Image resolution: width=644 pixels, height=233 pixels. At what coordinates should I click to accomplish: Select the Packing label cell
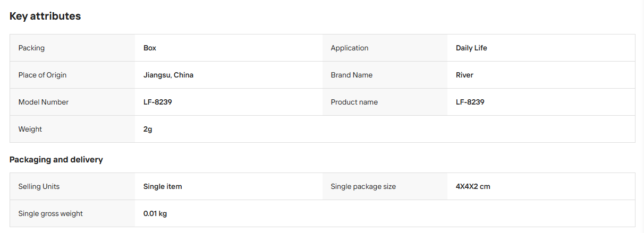[x=72, y=48]
